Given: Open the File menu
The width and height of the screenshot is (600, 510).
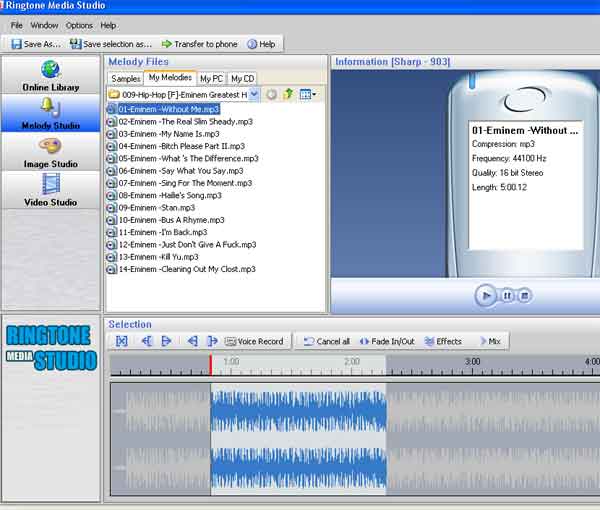Looking at the screenshot, I should [x=16, y=25].
